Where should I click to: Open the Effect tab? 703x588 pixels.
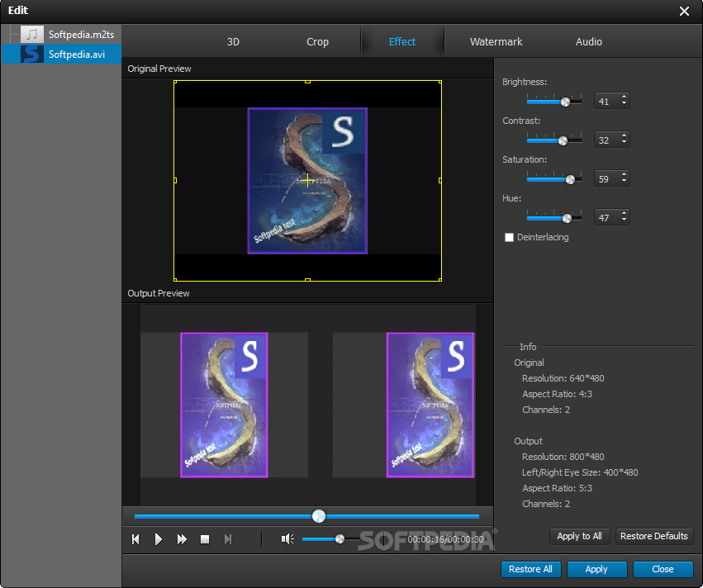coord(402,41)
